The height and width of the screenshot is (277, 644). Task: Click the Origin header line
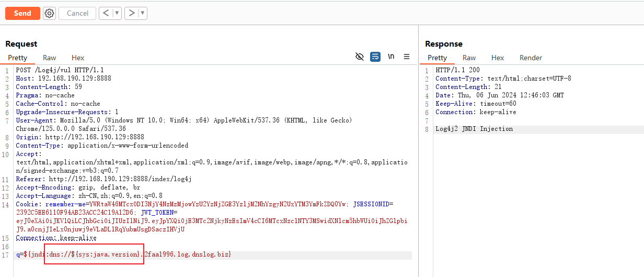80,137
